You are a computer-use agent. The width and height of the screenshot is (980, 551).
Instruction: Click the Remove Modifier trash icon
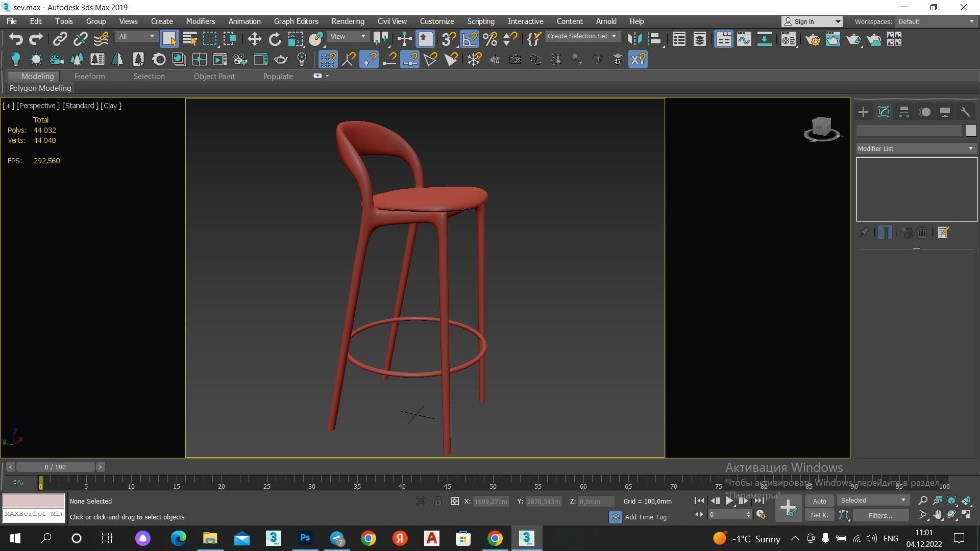point(922,233)
